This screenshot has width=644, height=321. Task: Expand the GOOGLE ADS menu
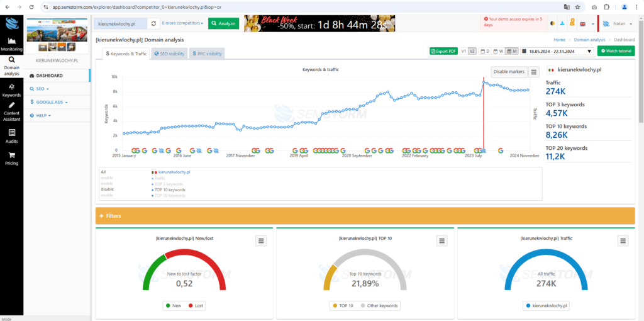pos(49,102)
